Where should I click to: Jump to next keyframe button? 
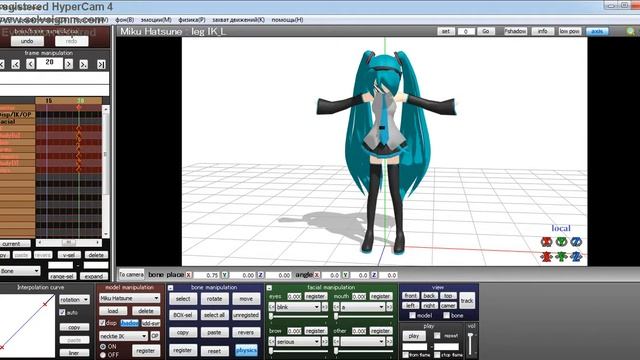point(83,64)
